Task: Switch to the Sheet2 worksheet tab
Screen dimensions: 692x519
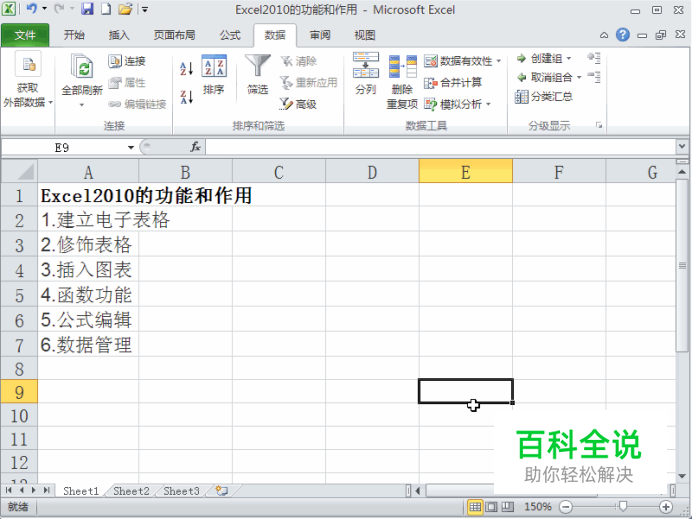Action: click(x=131, y=491)
